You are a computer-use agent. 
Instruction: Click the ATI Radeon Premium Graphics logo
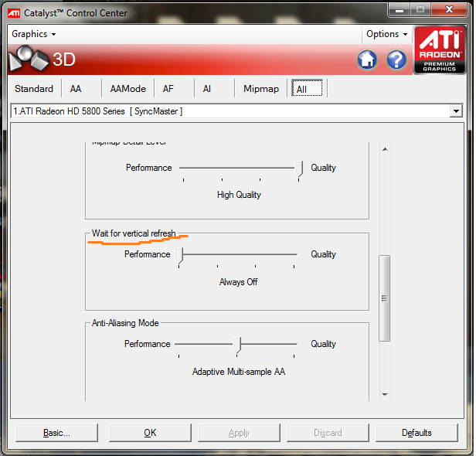point(440,51)
